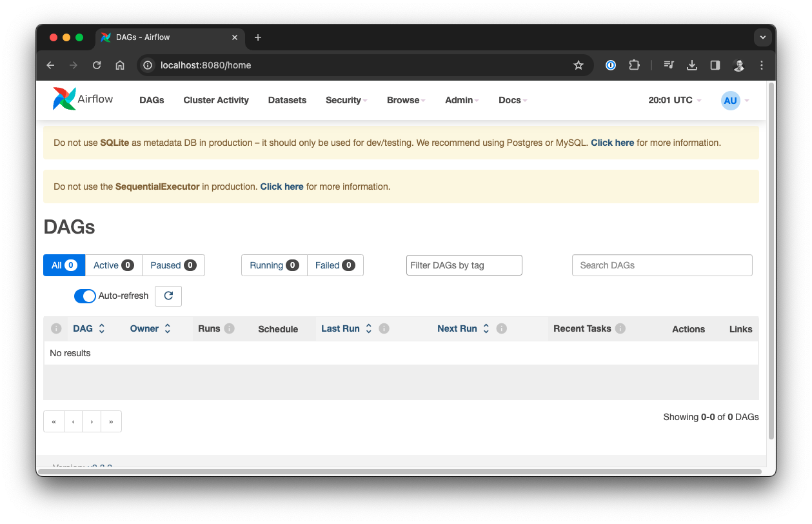The width and height of the screenshot is (812, 524).
Task: Click info icon beside Next Run column
Action: pyautogui.click(x=501, y=328)
